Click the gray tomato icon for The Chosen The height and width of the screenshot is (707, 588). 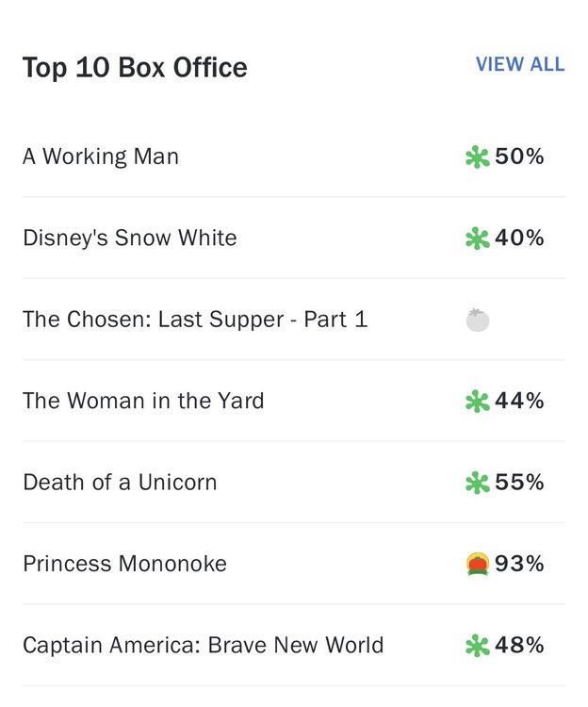(478, 320)
